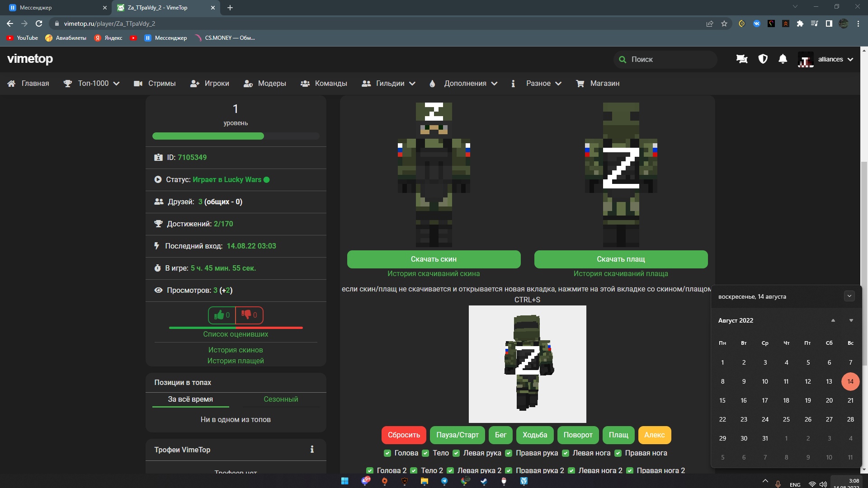Toggle the Левая рука checkbox
Image resolution: width=868 pixels, height=488 pixels.
pos(456,453)
